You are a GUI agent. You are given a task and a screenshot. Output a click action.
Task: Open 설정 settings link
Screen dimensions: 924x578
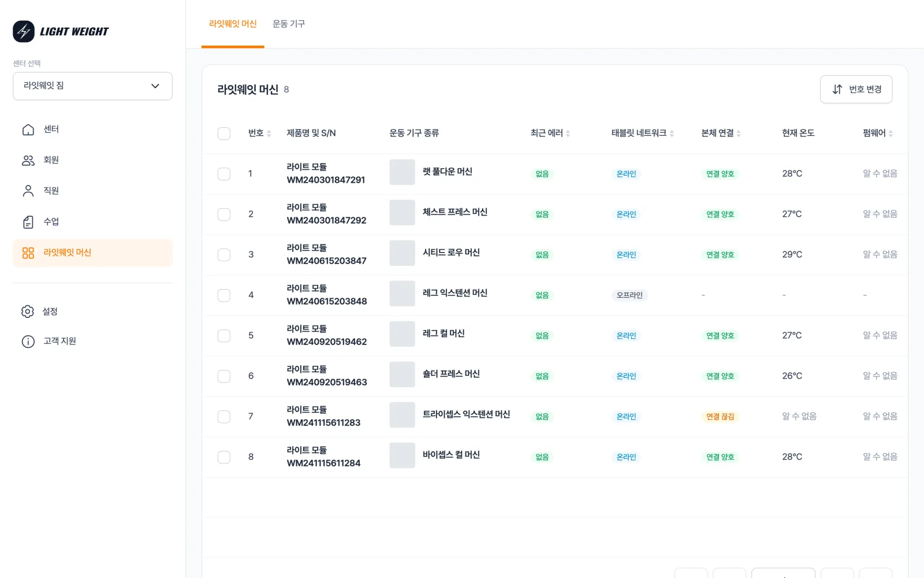coord(92,312)
